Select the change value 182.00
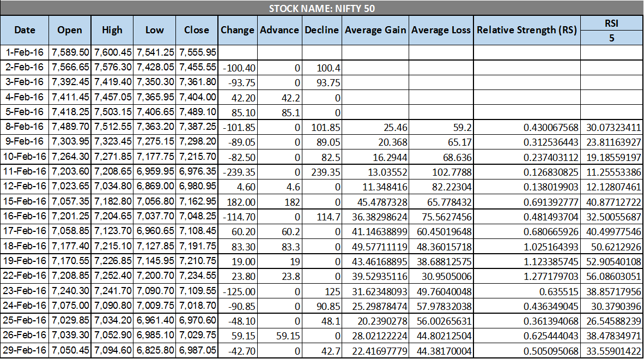The height and width of the screenshot is (359, 644). point(238,201)
